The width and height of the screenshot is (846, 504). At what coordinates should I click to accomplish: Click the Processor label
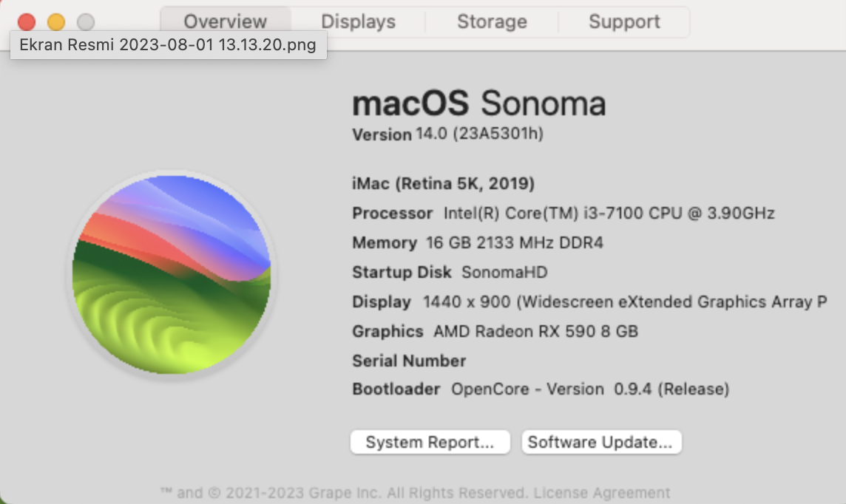(x=392, y=214)
